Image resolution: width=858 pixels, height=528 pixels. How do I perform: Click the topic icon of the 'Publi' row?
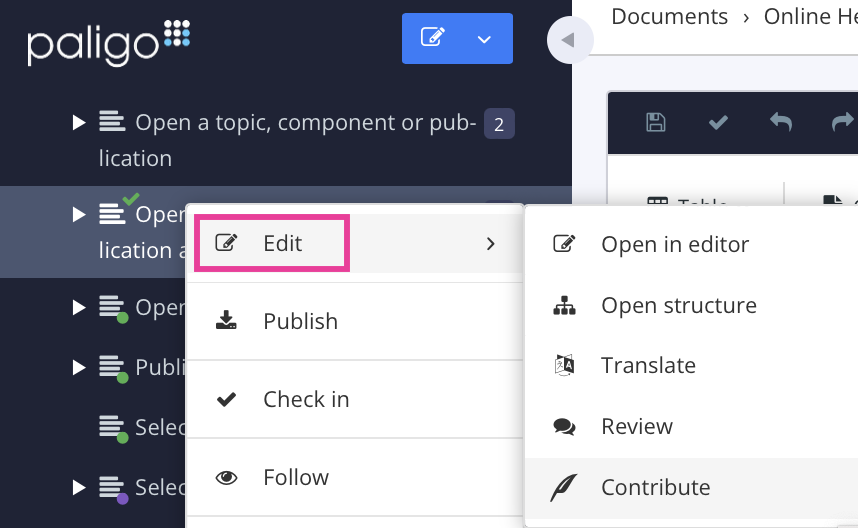coord(113,369)
